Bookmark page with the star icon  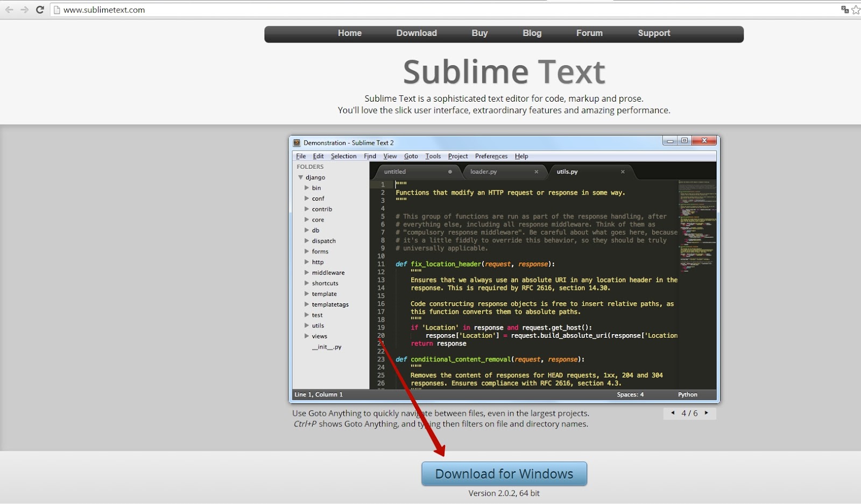click(x=856, y=10)
